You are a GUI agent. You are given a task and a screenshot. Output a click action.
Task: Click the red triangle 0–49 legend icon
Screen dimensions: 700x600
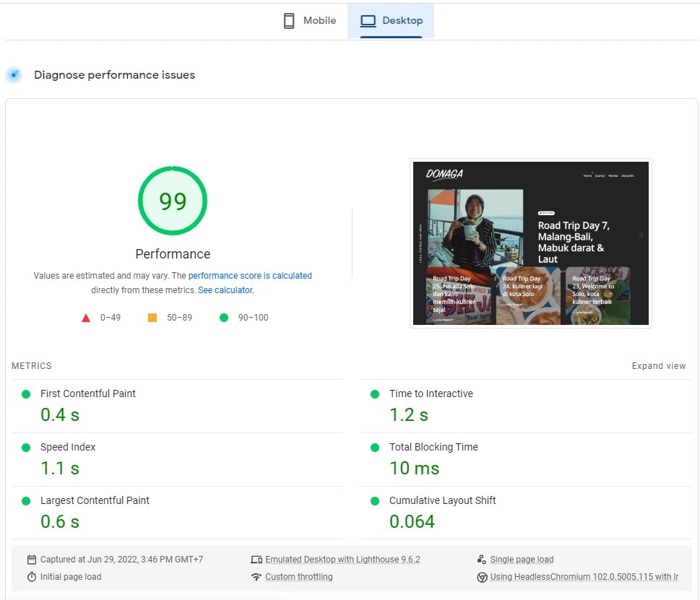86,318
